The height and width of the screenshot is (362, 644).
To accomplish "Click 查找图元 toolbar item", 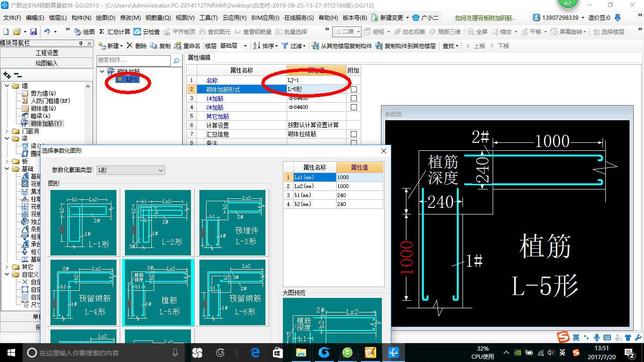I will tap(215, 32).
